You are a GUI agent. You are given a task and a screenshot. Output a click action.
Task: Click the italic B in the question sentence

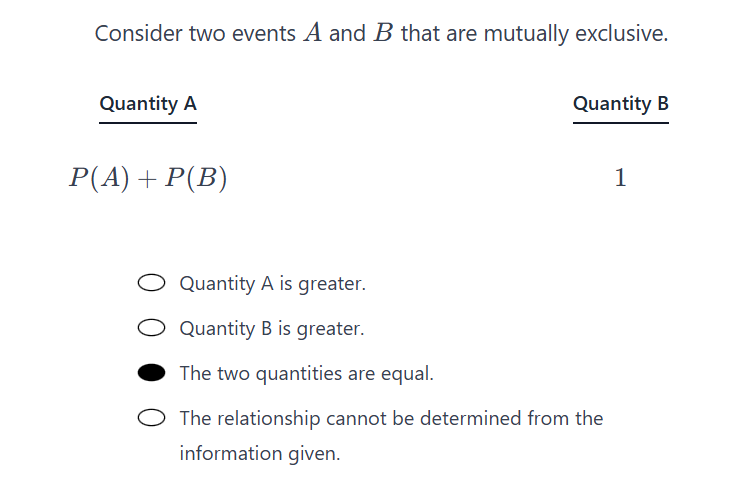383,33
